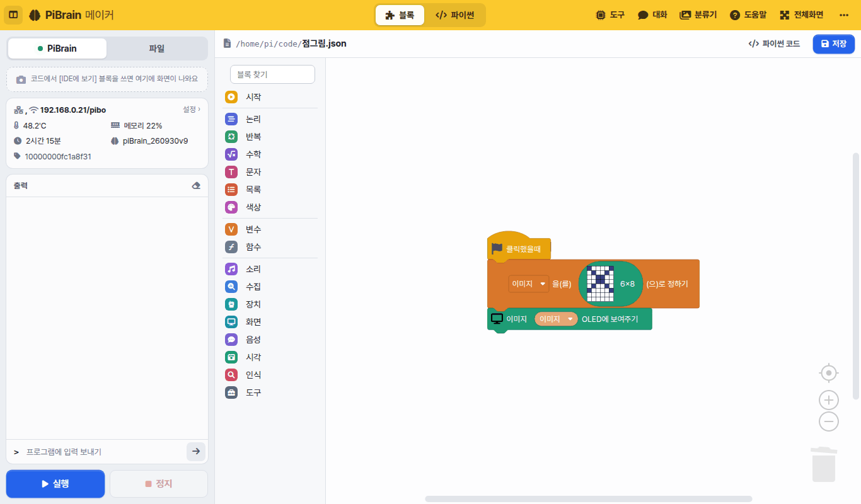This screenshot has height=504, width=861.
Task: Switch to 블록 editing mode
Action: (400, 15)
